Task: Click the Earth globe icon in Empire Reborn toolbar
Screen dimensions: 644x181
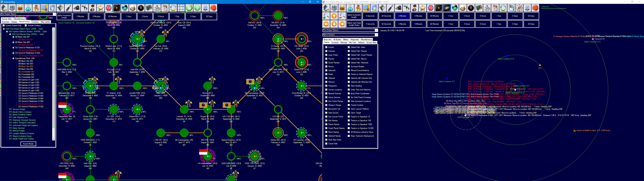Action: click(x=455, y=8)
